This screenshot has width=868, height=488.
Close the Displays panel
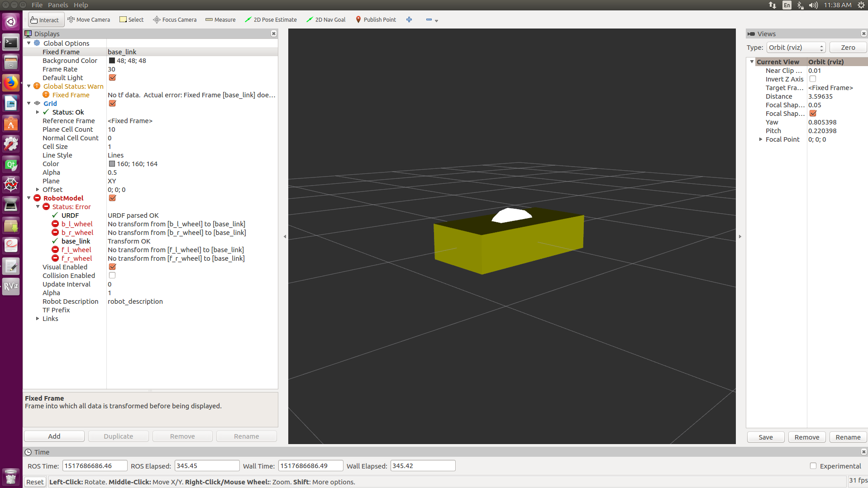[x=274, y=33]
